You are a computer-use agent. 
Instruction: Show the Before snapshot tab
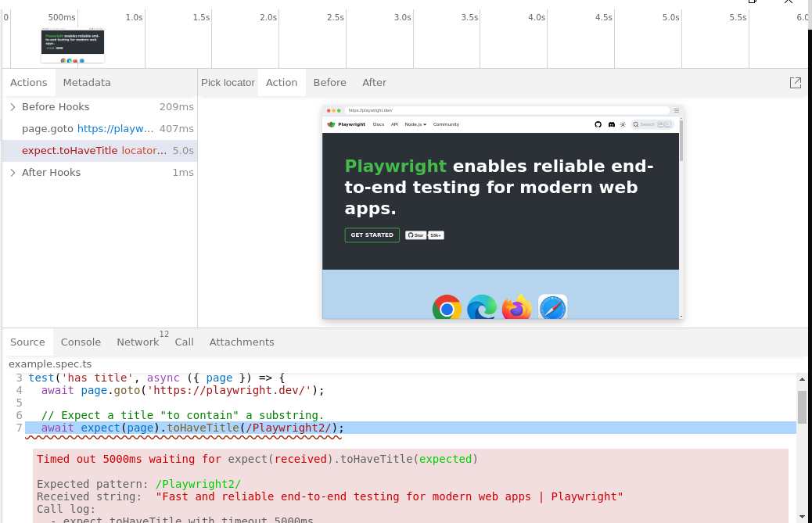(x=330, y=83)
